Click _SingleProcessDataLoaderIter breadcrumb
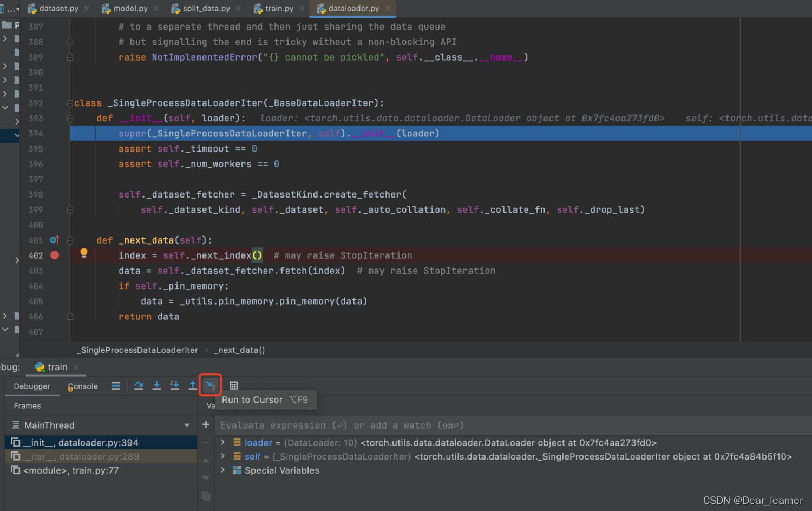The width and height of the screenshot is (812, 511). point(137,350)
